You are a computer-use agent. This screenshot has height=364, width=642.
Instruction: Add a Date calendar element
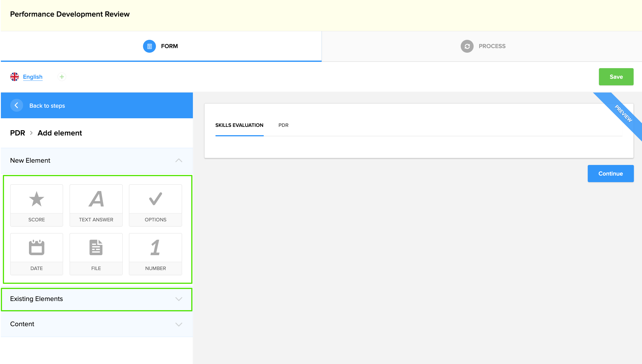click(x=36, y=254)
